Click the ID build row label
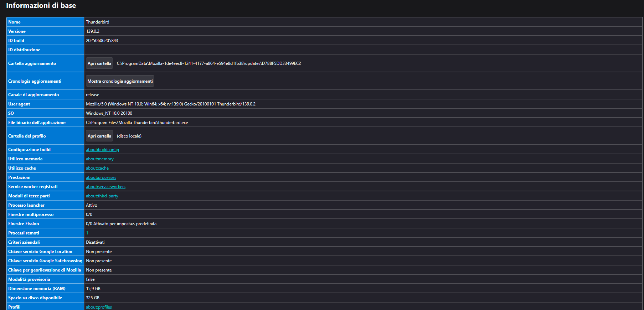This screenshot has height=310, width=644. 16,41
